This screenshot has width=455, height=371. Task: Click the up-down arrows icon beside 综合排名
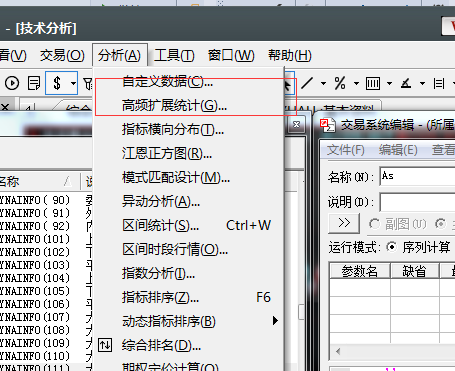click(x=105, y=345)
